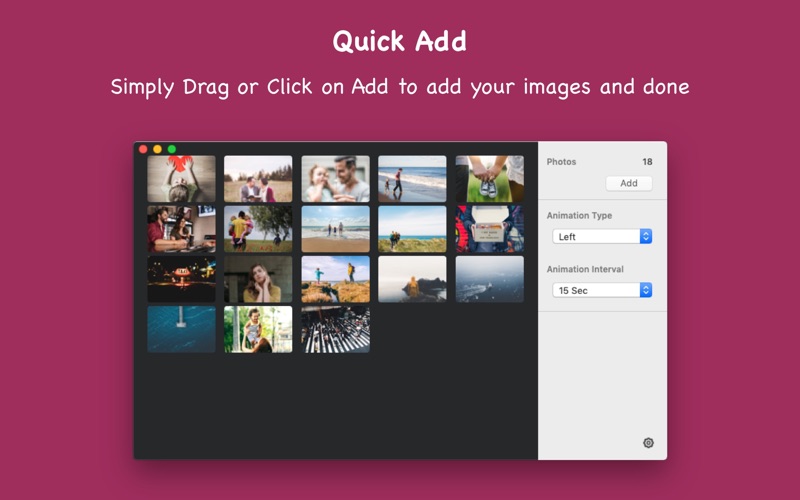Select the family standing on sandy beach thumbnail
The image size is (800, 500).
[335, 229]
